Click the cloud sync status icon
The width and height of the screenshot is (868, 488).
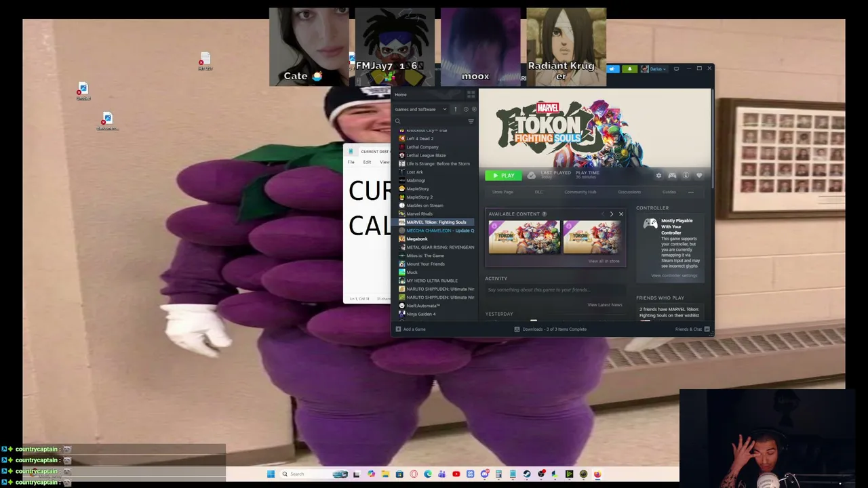(x=532, y=176)
